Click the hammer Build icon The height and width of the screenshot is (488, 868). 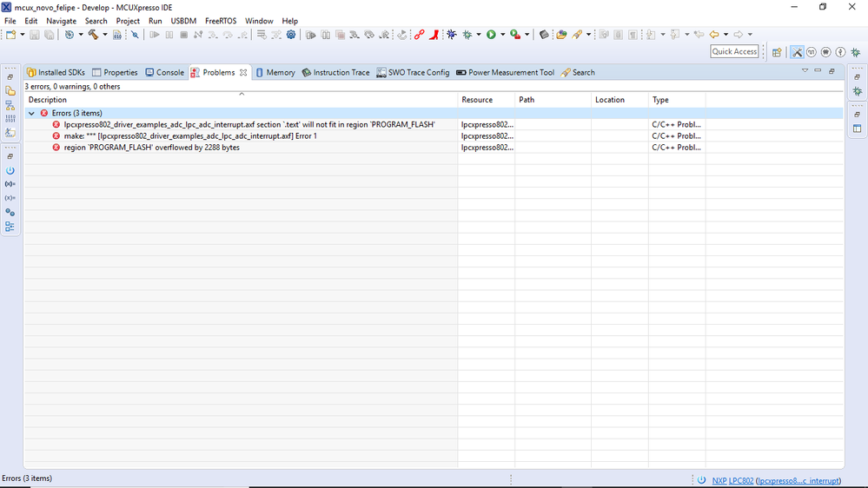(93, 35)
